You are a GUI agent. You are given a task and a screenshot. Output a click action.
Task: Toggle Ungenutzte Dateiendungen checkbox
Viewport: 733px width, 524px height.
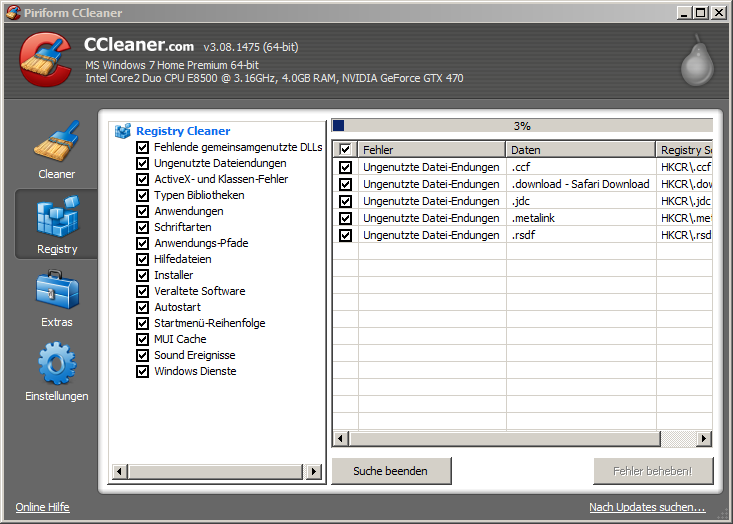pyautogui.click(x=142, y=163)
